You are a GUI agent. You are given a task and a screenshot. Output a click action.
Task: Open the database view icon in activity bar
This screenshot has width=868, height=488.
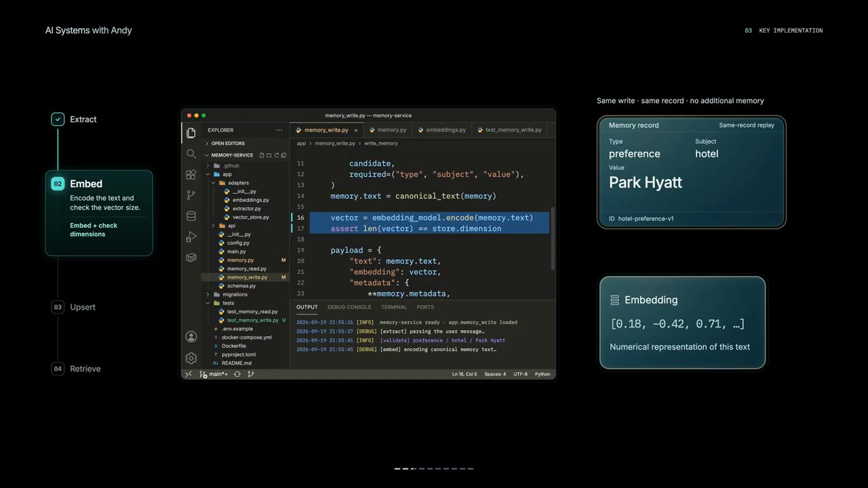click(x=191, y=216)
